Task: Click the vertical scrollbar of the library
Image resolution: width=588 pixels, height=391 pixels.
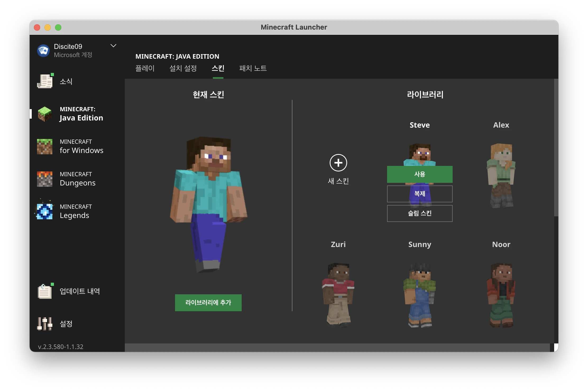Action: click(x=556, y=148)
